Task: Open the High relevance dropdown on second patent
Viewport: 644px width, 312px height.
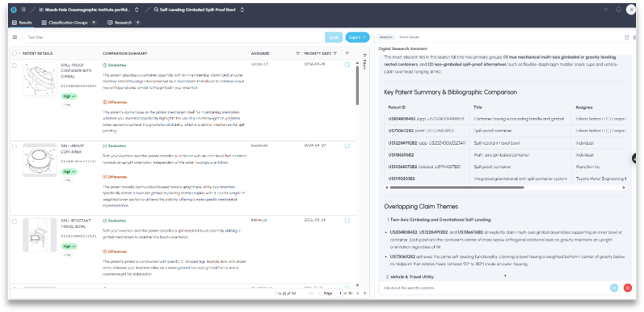Action: [x=69, y=171]
